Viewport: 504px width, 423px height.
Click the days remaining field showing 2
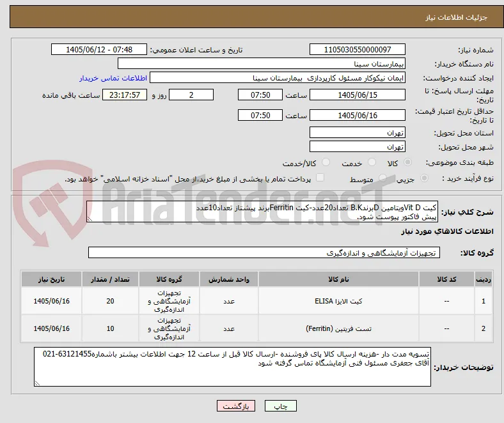(x=191, y=95)
